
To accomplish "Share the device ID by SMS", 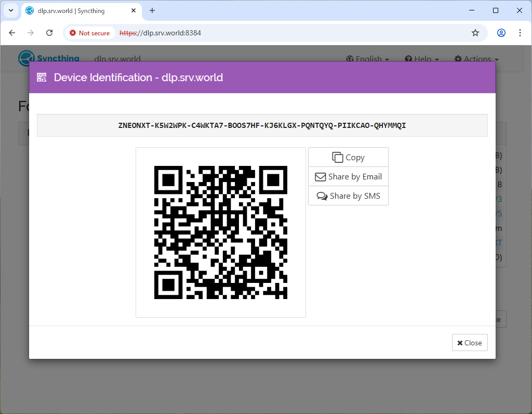I will (348, 196).
